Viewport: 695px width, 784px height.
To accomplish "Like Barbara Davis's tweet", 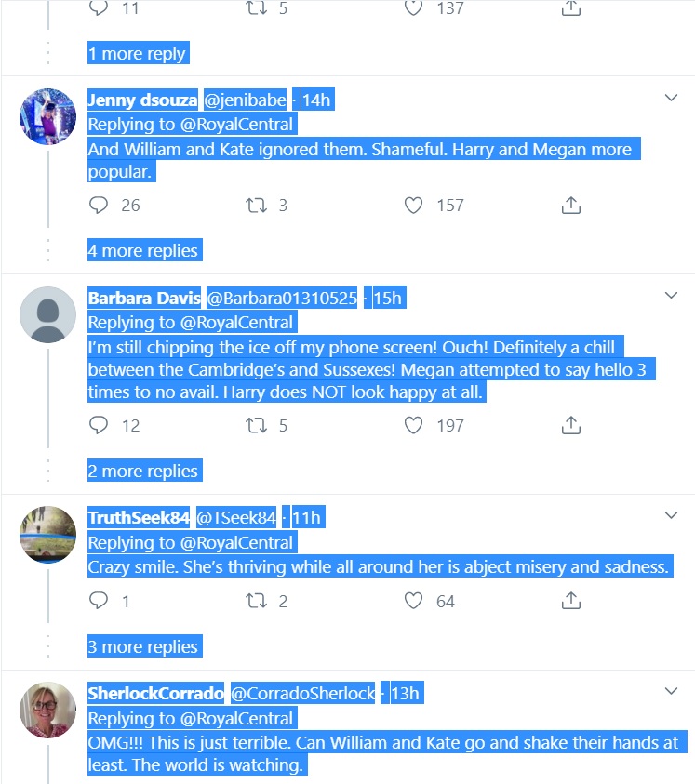I will [x=414, y=425].
